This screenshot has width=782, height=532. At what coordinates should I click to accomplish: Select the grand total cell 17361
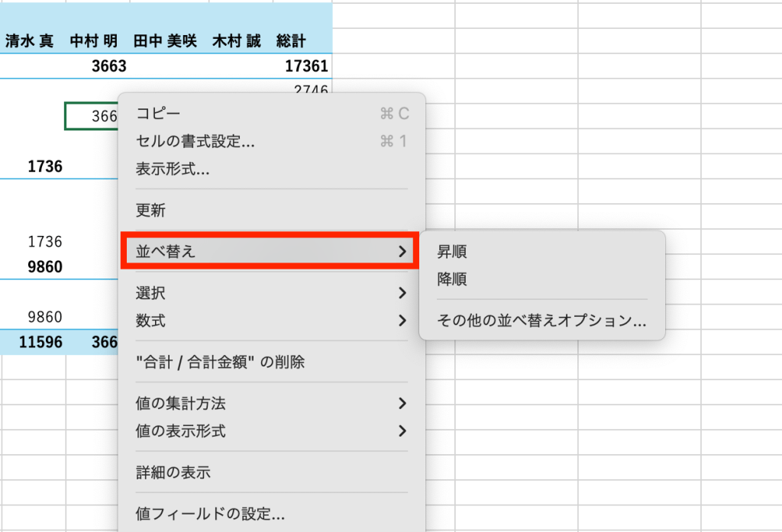305,66
